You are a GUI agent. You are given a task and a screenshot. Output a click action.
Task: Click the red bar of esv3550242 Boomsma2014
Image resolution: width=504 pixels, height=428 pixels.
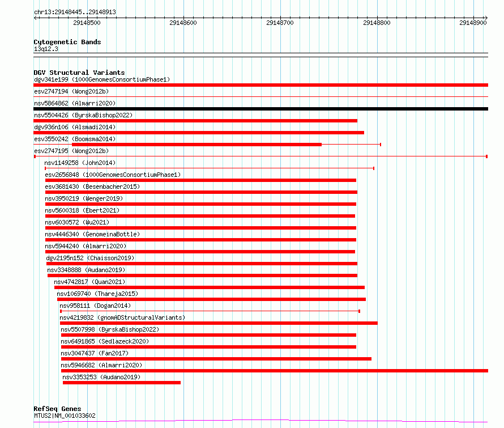coord(197,145)
